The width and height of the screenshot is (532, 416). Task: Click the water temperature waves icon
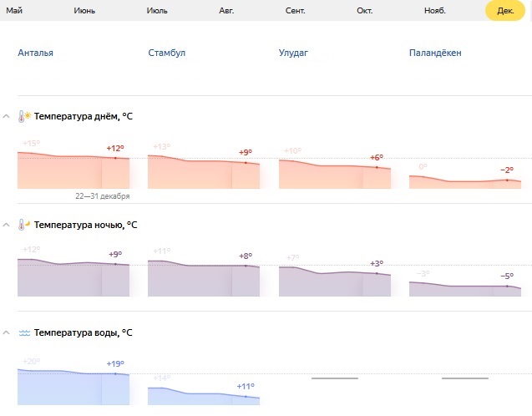click(24, 332)
